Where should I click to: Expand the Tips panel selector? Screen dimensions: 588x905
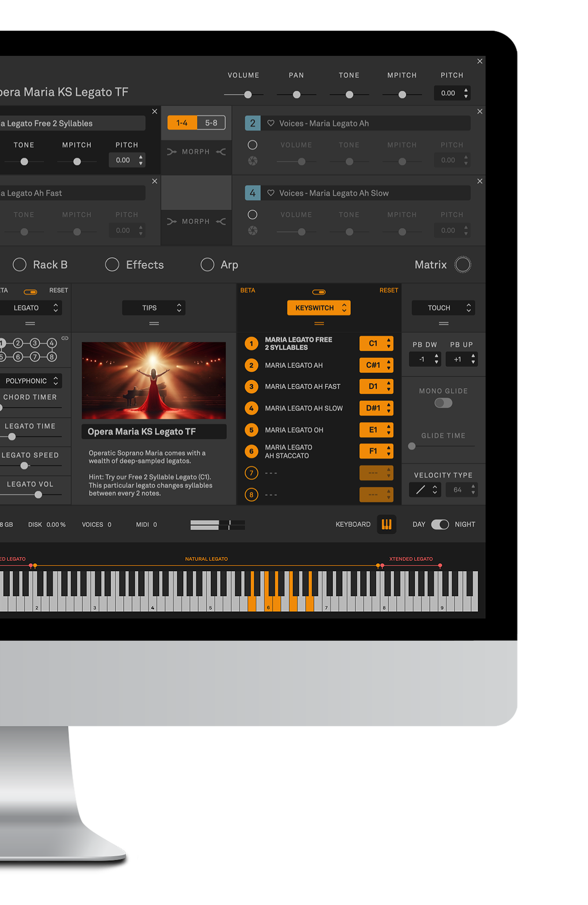pos(154,308)
